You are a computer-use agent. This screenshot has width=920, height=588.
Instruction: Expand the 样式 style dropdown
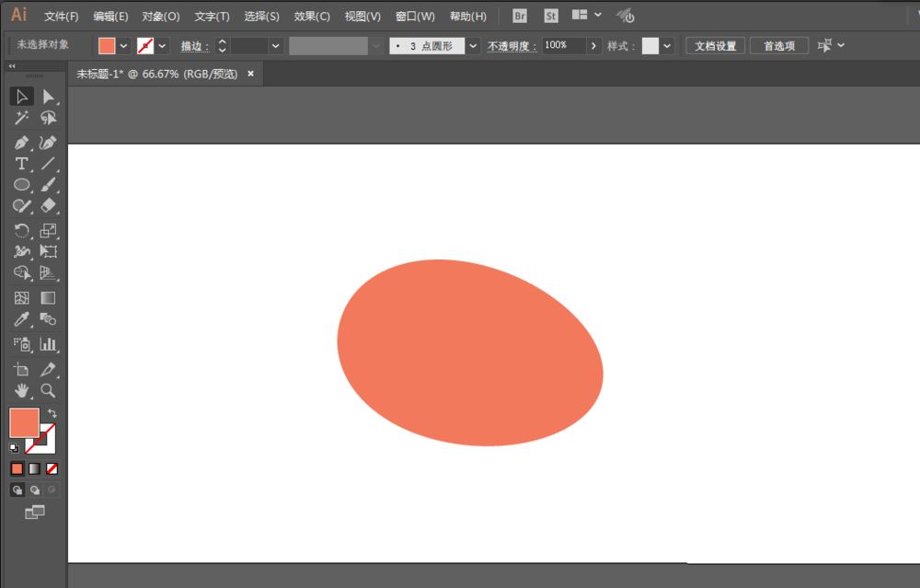pyautogui.click(x=667, y=46)
